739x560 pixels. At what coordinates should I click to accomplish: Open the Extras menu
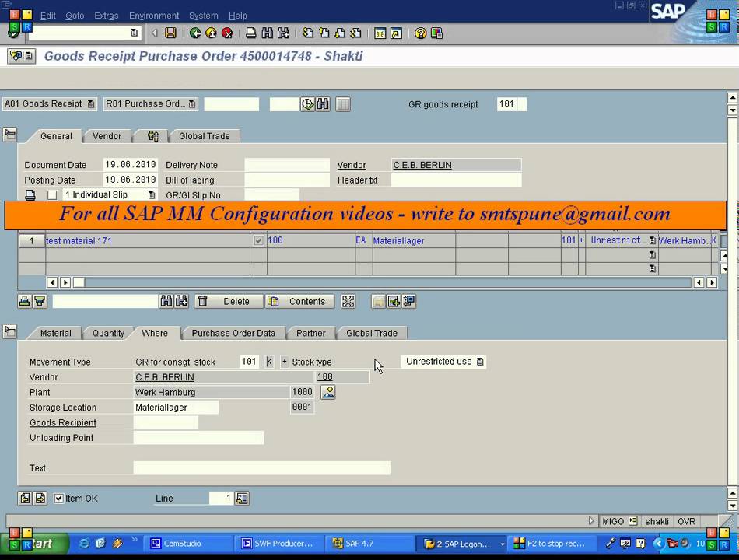pos(106,16)
